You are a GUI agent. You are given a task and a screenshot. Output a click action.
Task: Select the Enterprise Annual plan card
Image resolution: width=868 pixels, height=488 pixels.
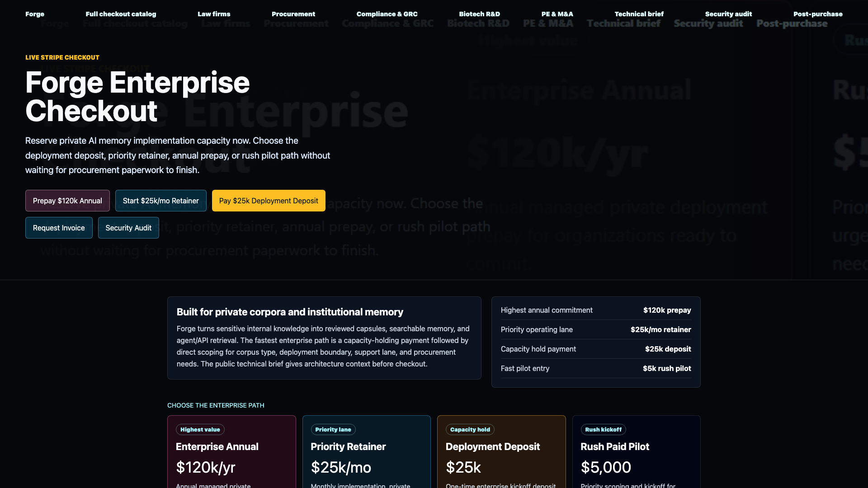coord(231,452)
